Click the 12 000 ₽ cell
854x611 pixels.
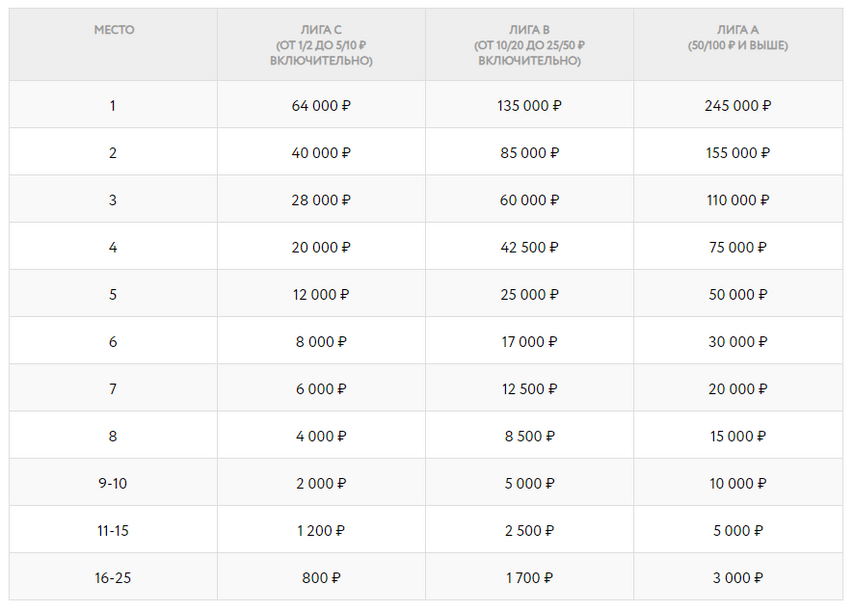click(321, 294)
